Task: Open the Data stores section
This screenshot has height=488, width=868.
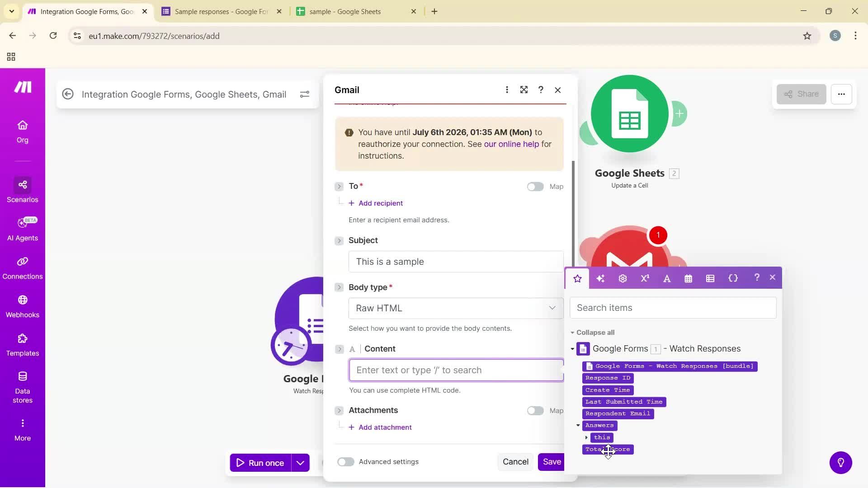Action: pyautogui.click(x=22, y=386)
